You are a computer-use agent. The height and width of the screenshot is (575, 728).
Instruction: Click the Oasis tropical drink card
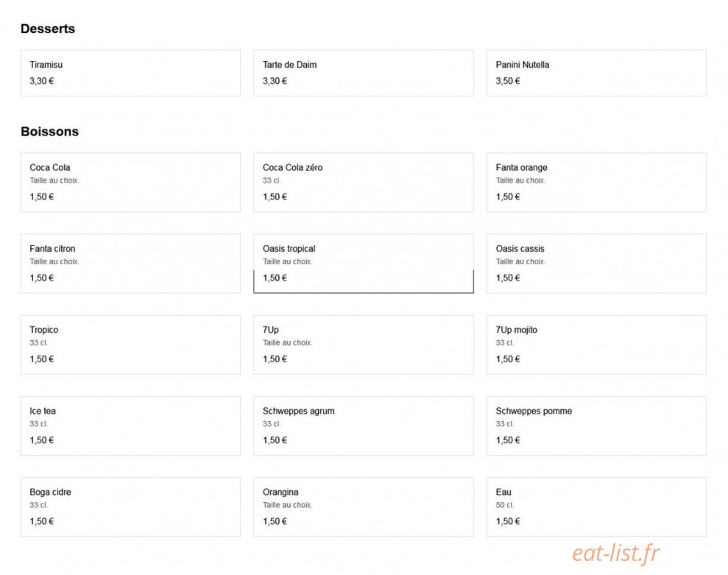click(x=364, y=264)
